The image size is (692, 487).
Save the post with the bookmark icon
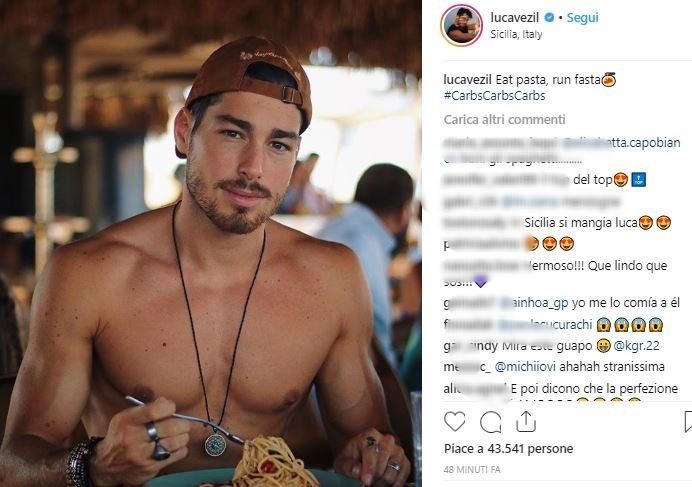(688, 421)
